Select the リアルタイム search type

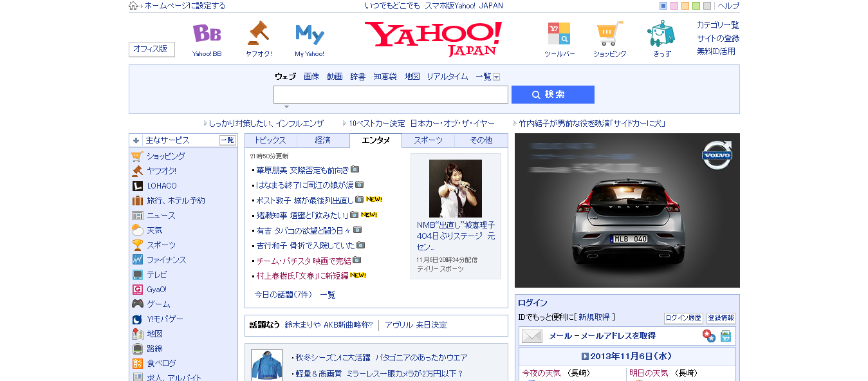pyautogui.click(x=447, y=77)
